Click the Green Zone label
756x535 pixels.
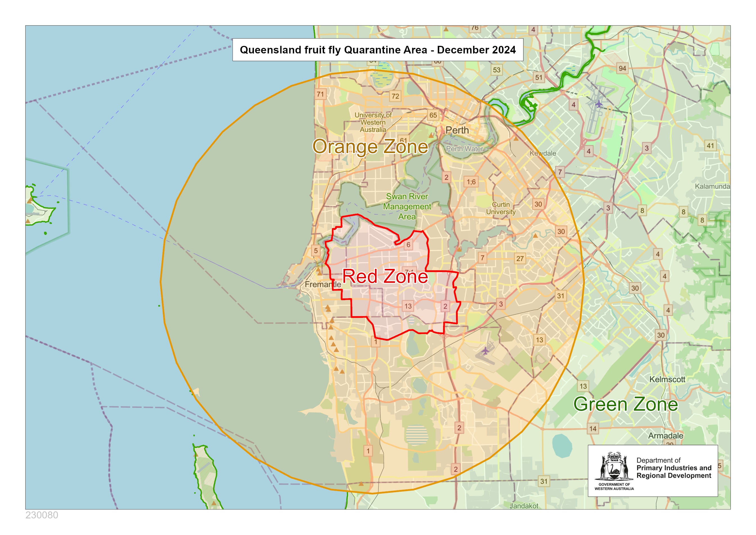626,404
